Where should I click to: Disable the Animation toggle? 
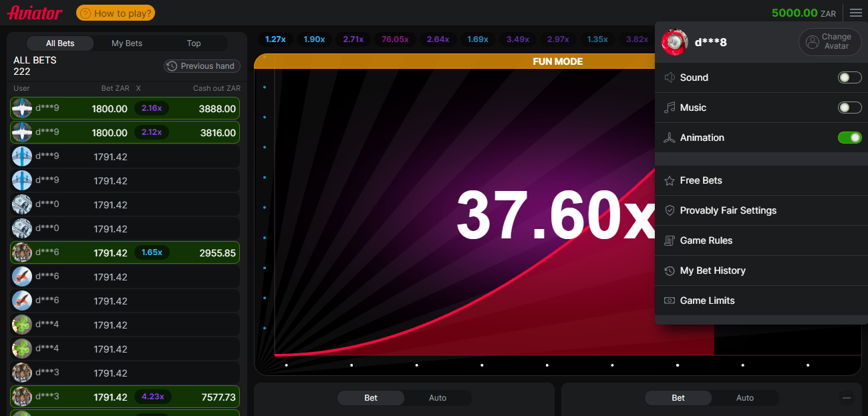coord(849,138)
